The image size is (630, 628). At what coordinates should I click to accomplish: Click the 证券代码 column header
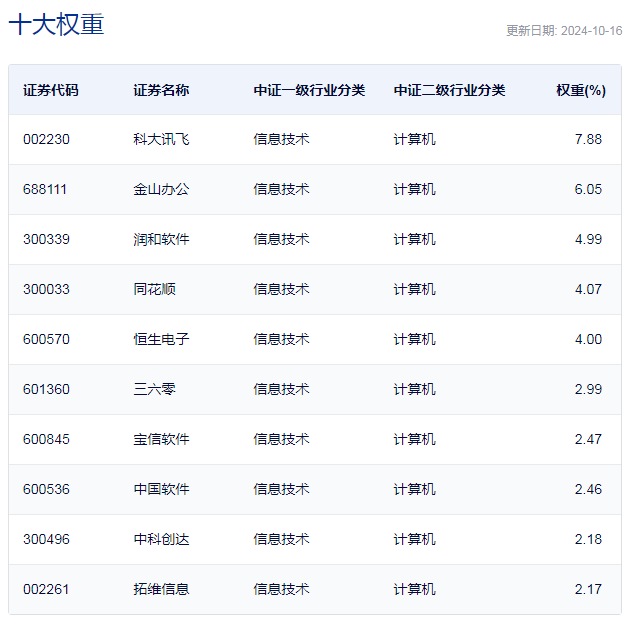51,90
